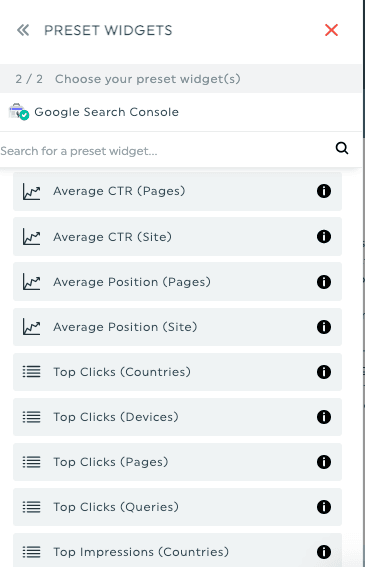
Task: Open info for Average Position (Site)
Action: coord(324,327)
